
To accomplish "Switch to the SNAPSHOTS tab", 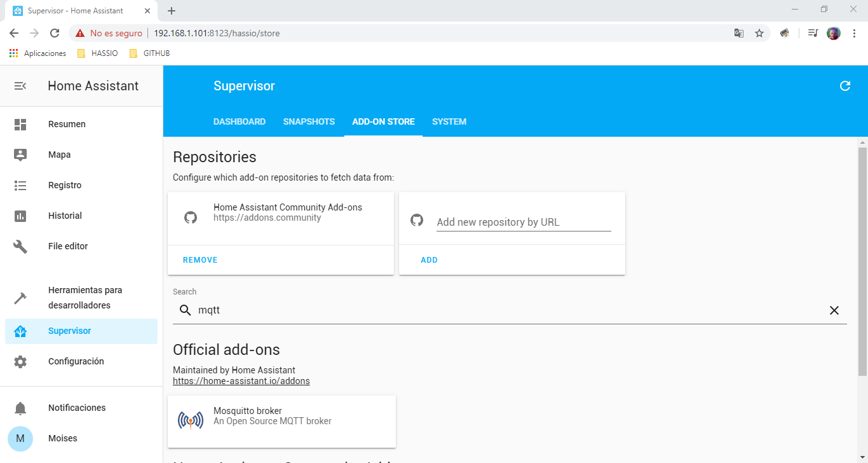I will 309,121.
